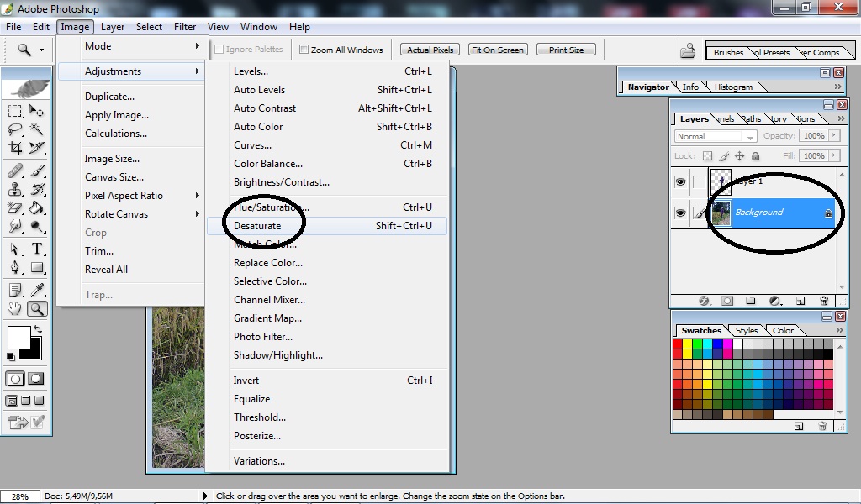This screenshot has width=861, height=504.
Task: Open the Opacity slider arrow
Action: coord(834,135)
